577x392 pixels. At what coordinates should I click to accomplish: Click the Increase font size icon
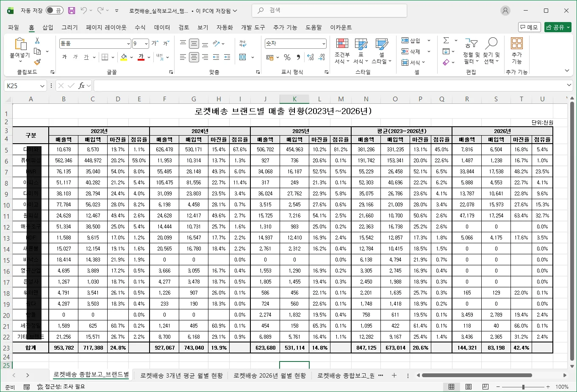pos(155,43)
